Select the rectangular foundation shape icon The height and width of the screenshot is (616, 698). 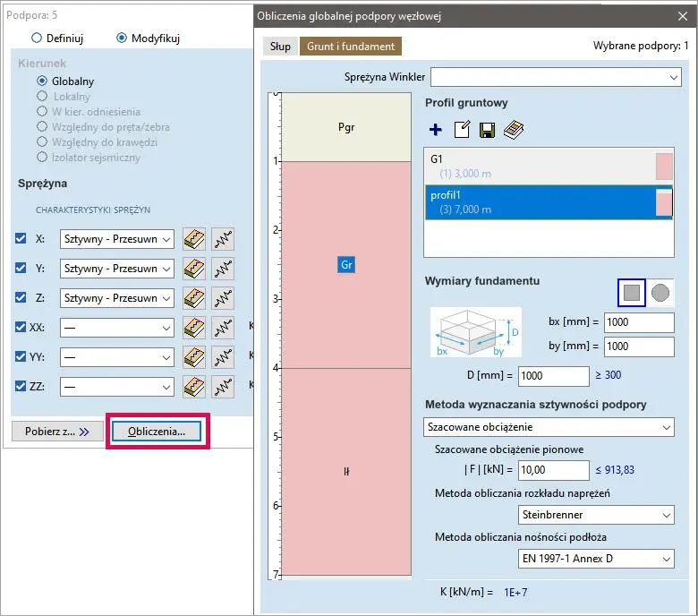pyautogui.click(x=632, y=292)
